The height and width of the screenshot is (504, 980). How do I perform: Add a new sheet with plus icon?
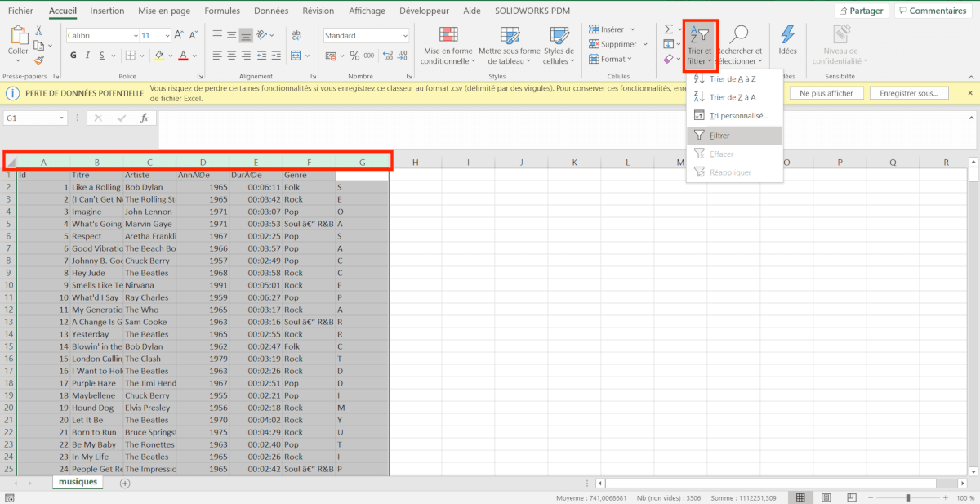[125, 483]
